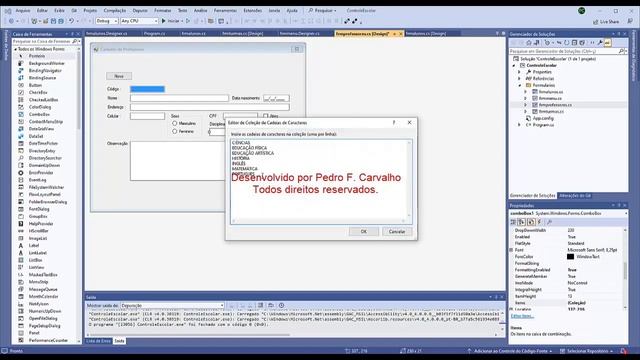Image resolution: width=640 pixels, height=360 pixels.
Task: Click the Undo toolbar icon
Action: click(x=71, y=21)
